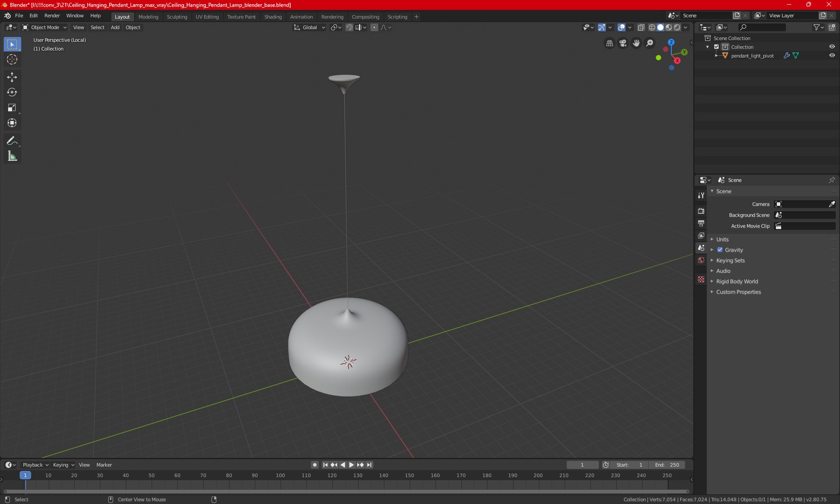
Task: Pin the properties editor context
Action: 832,180
